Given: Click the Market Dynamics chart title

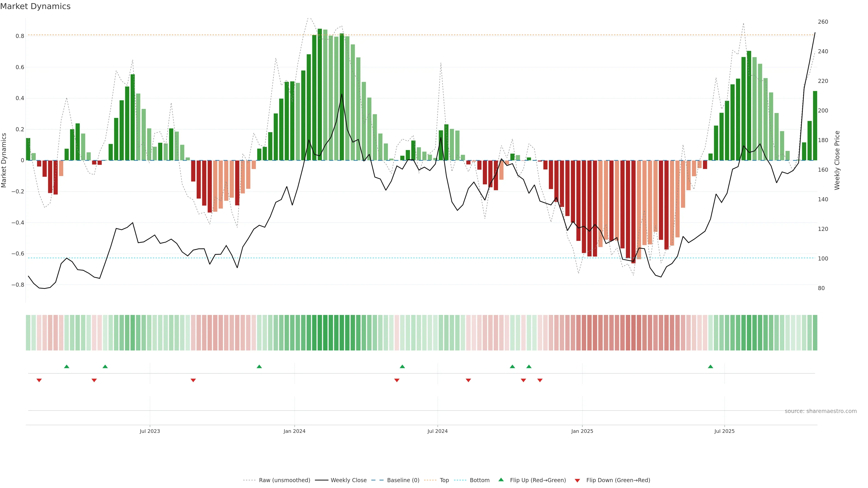Looking at the screenshot, I should click(35, 6).
